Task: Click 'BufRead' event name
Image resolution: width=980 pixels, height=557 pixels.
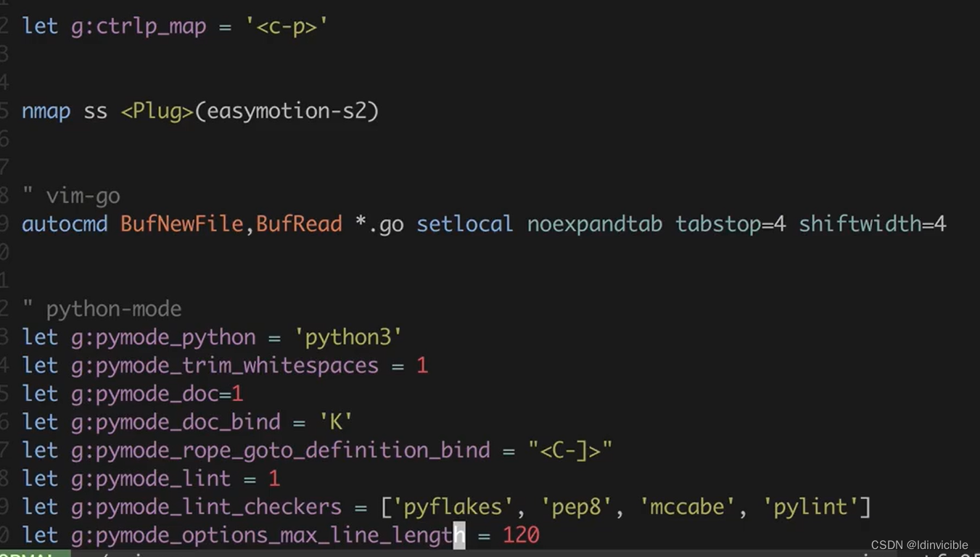Action: coord(299,224)
